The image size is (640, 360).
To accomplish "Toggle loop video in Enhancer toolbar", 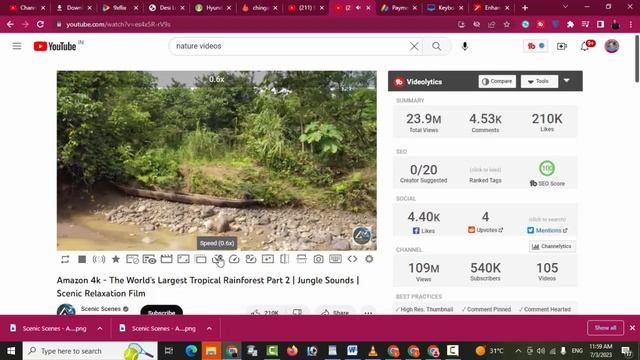I will coord(65,259).
